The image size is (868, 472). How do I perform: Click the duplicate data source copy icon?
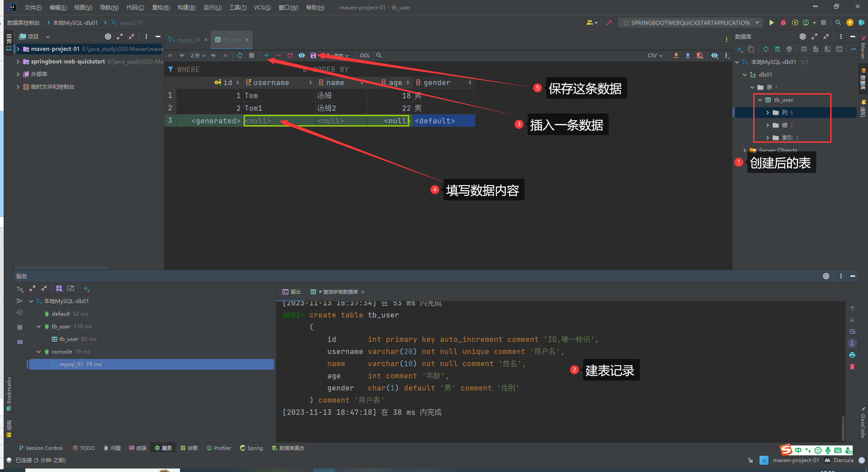point(751,49)
